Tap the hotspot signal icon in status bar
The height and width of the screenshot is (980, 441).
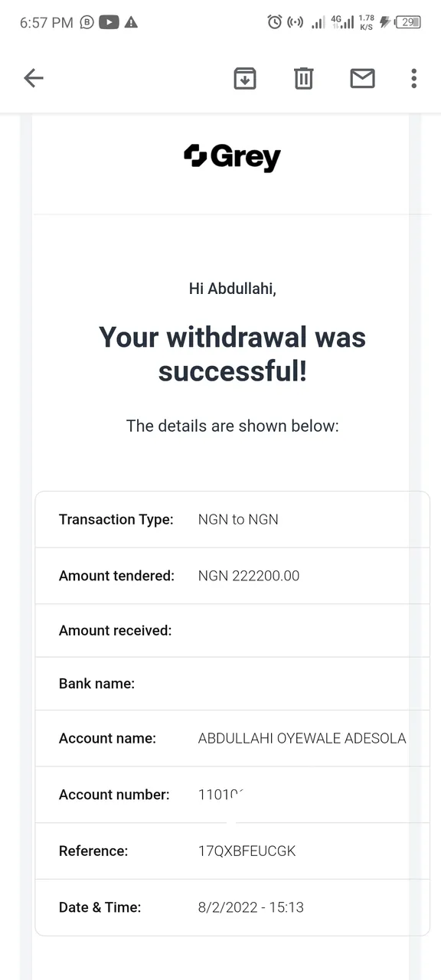[x=295, y=22]
